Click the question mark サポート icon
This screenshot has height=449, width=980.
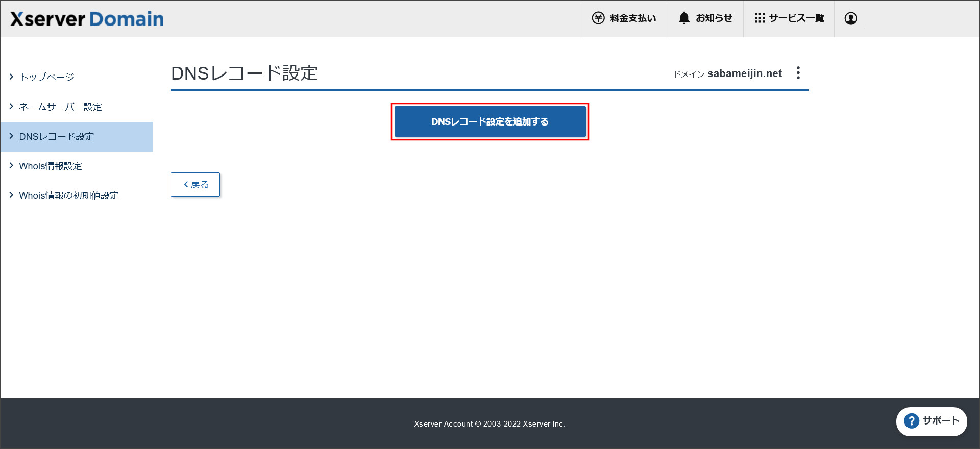(x=911, y=421)
